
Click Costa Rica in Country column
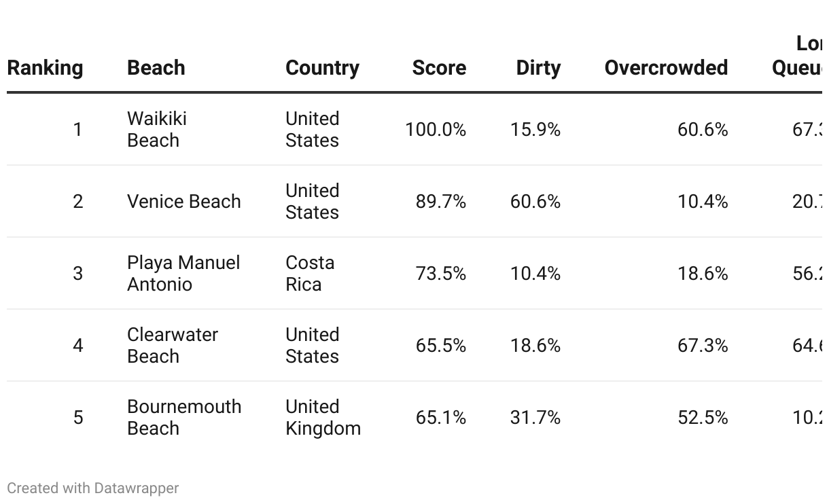point(310,273)
